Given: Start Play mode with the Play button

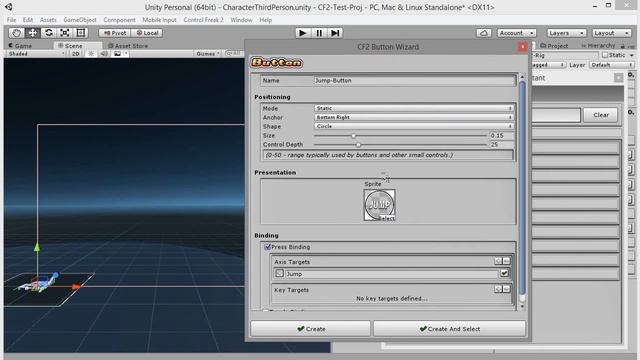Looking at the screenshot, I should [302, 33].
